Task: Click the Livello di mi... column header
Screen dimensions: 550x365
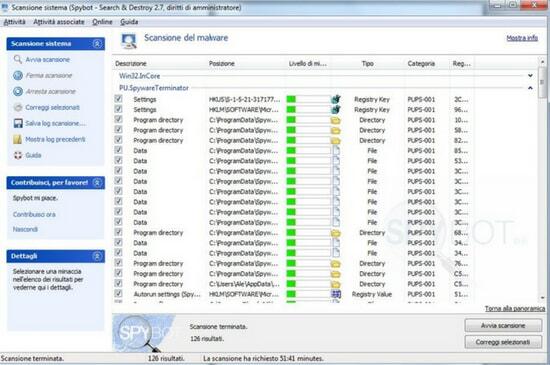Action: click(308, 63)
